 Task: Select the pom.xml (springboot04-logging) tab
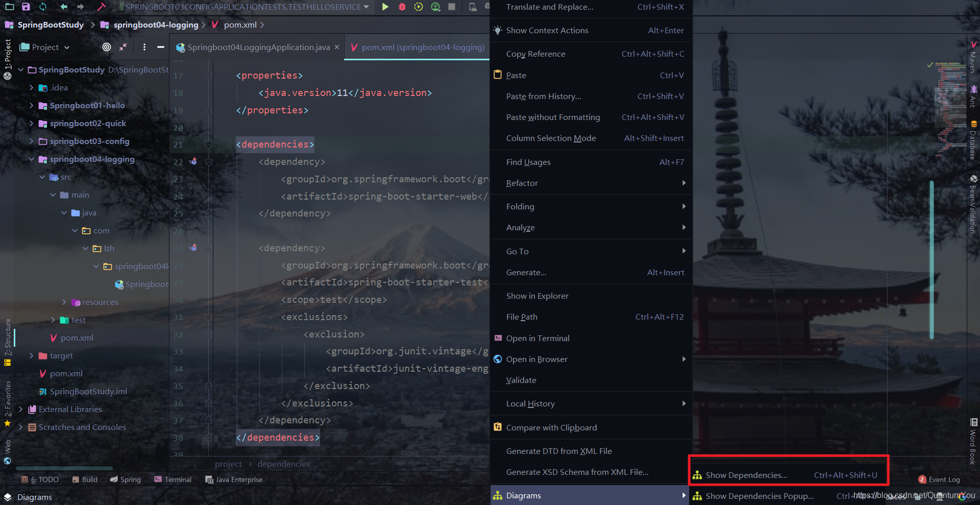coord(417,47)
